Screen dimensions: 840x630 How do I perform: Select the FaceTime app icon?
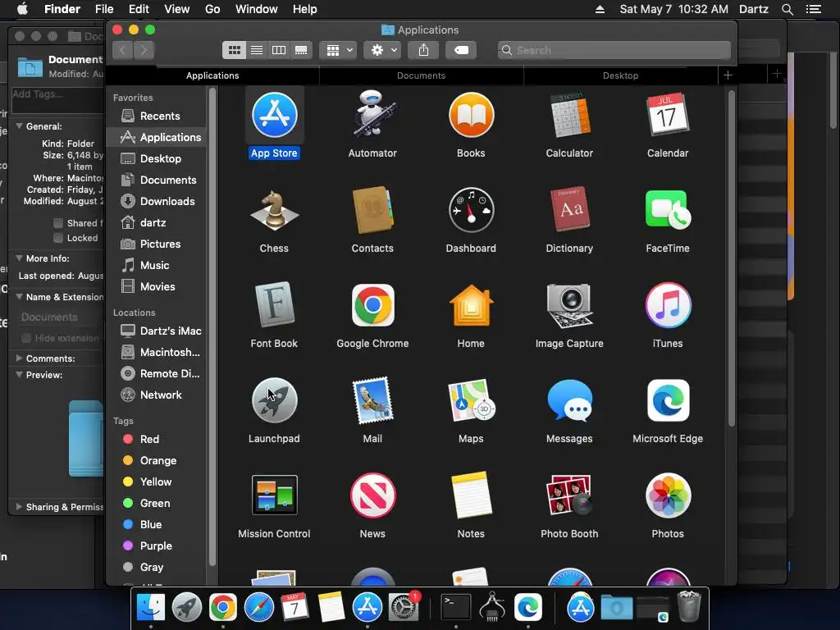pyautogui.click(x=668, y=209)
